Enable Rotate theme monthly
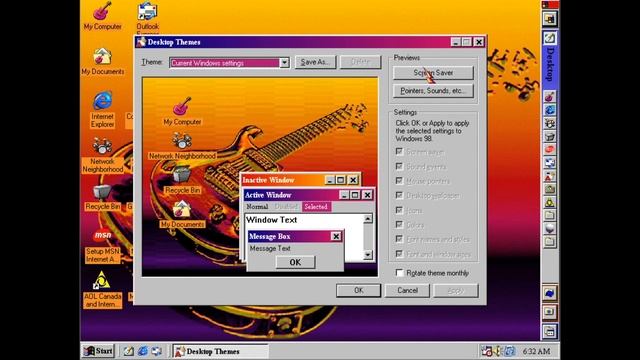The image size is (640, 360). pos(399,273)
